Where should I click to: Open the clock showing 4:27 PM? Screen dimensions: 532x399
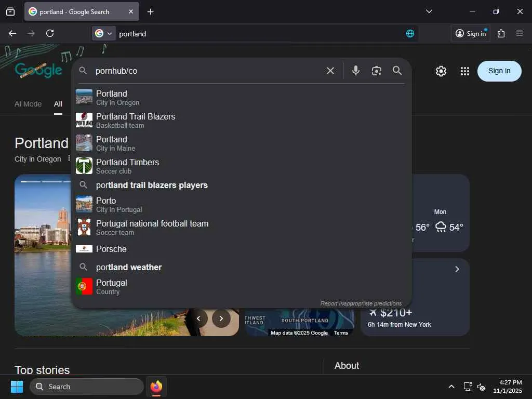pyautogui.click(x=507, y=387)
